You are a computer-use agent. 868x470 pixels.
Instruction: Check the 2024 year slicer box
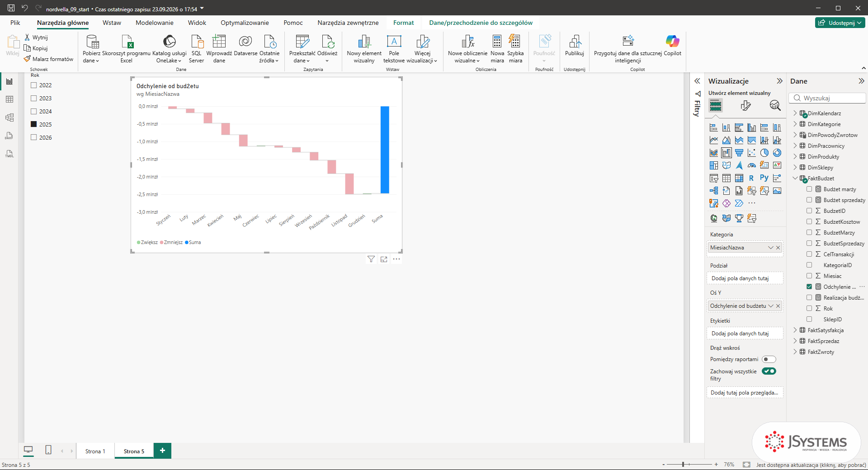[x=33, y=111]
